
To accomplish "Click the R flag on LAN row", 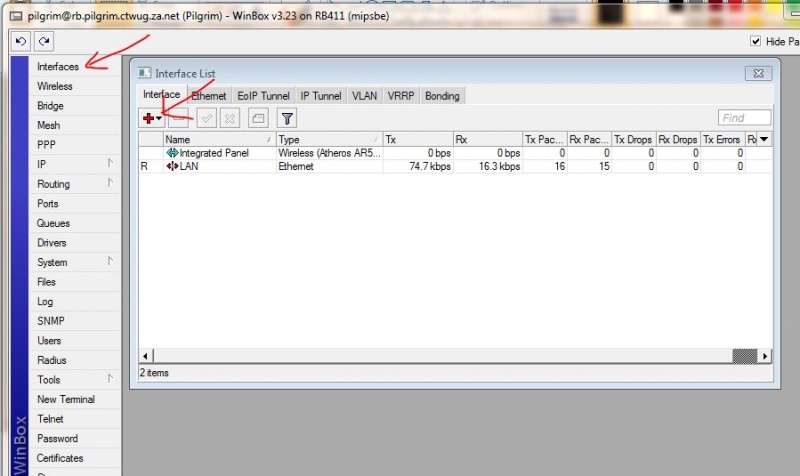I will click(144, 166).
